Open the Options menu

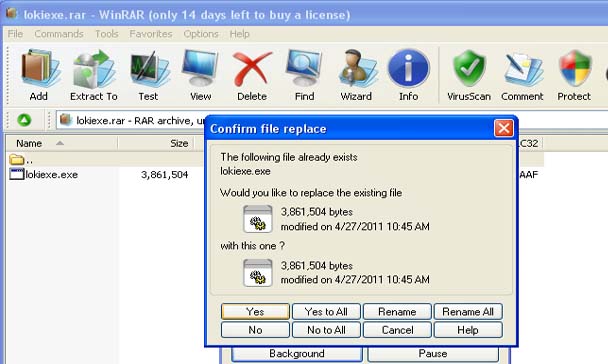(x=201, y=34)
